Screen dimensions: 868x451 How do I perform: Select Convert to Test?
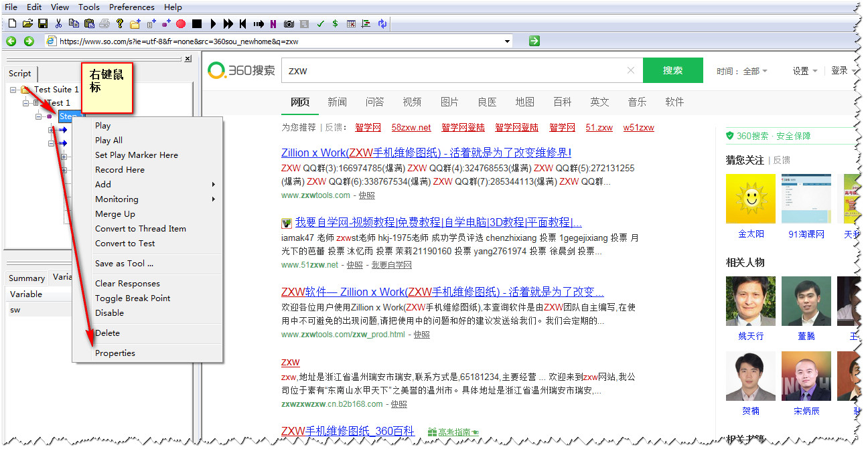(147, 243)
